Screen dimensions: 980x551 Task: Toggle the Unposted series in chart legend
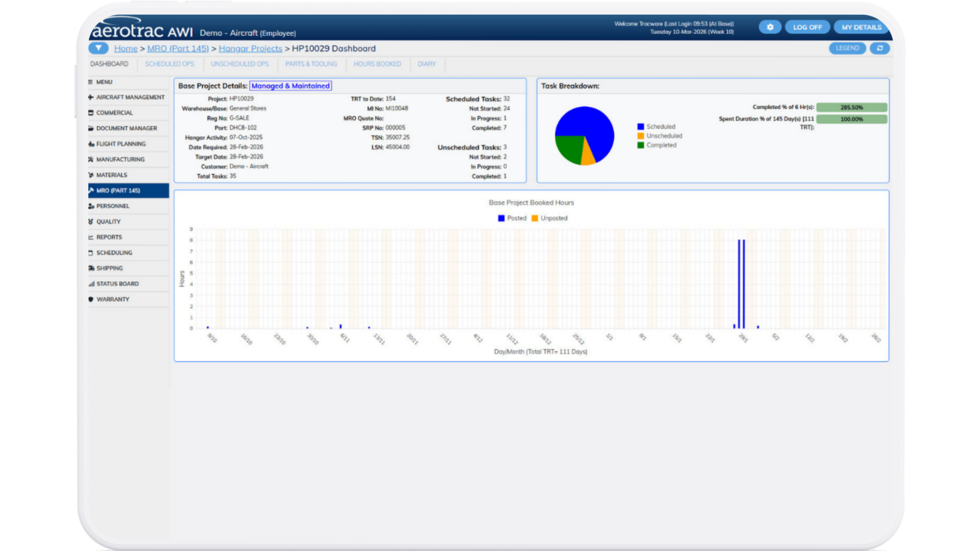point(549,218)
